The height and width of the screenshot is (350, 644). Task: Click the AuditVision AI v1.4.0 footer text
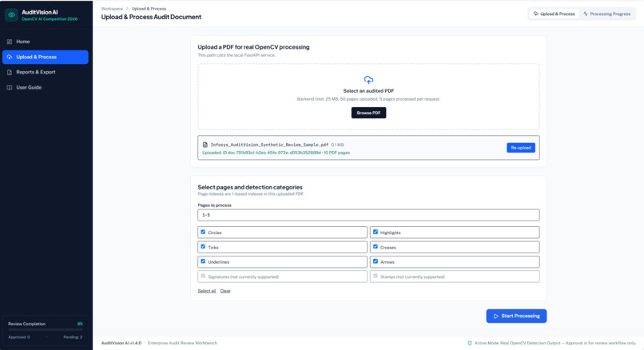[121, 343]
